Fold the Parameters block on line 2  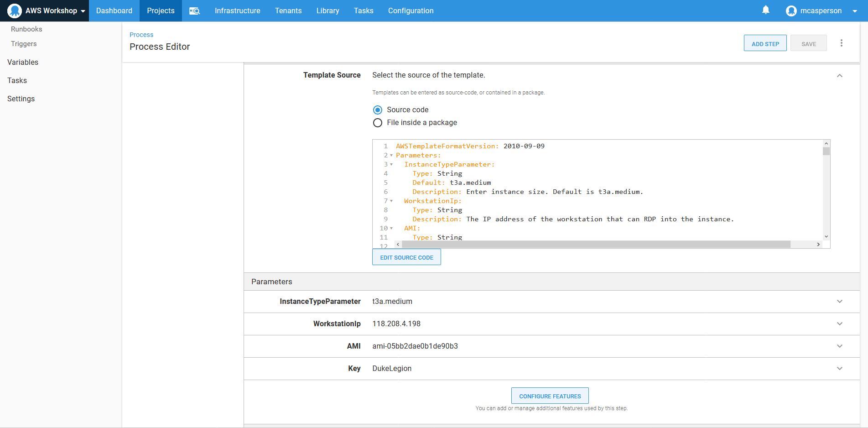pos(391,156)
